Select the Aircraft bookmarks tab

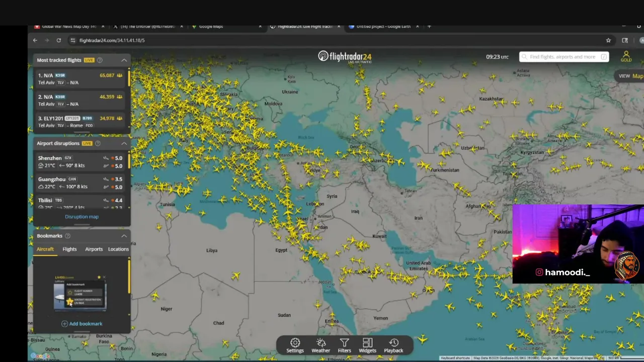point(45,249)
